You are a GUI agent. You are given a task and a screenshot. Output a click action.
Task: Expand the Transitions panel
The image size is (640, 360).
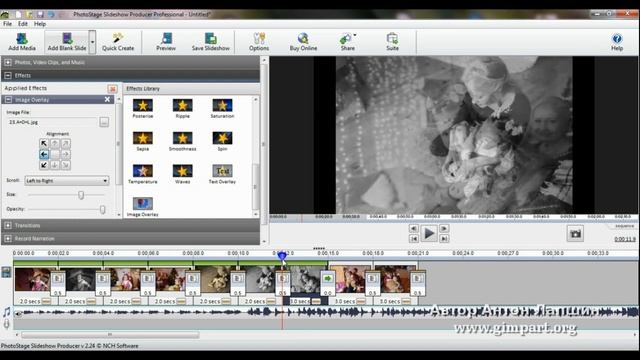(x=8, y=225)
